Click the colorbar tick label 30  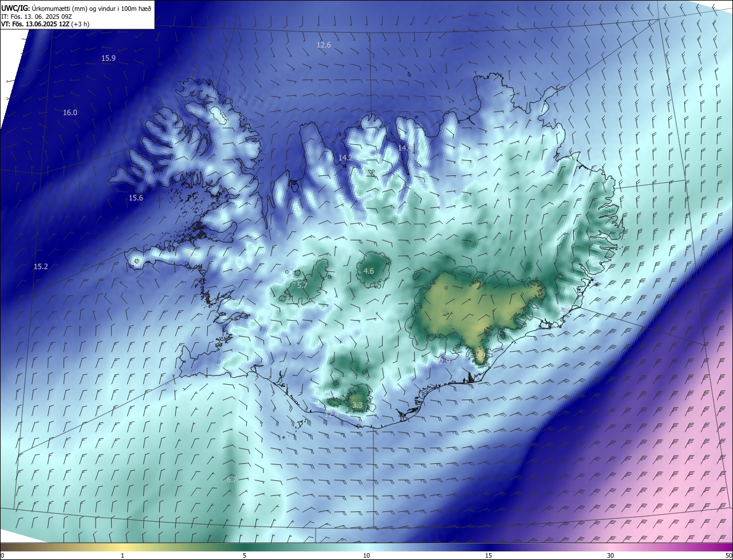(610, 556)
